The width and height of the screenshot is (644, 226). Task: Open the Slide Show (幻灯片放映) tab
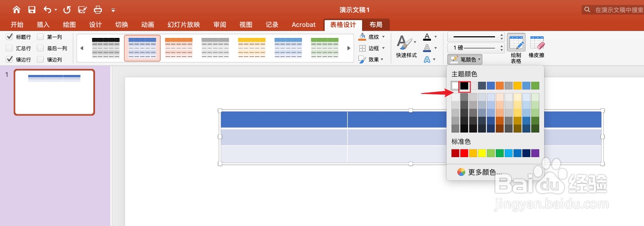click(184, 25)
